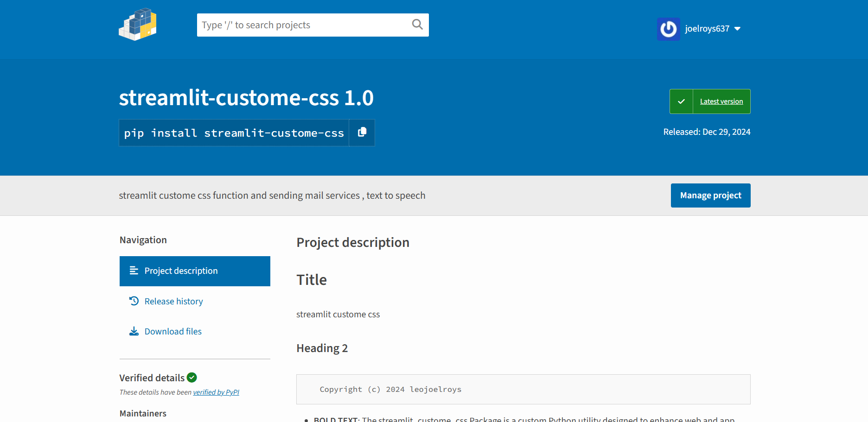The height and width of the screenshot is (422, 868).
Task: Select the Project description navigation tab
Action: (x=195, y=271)
